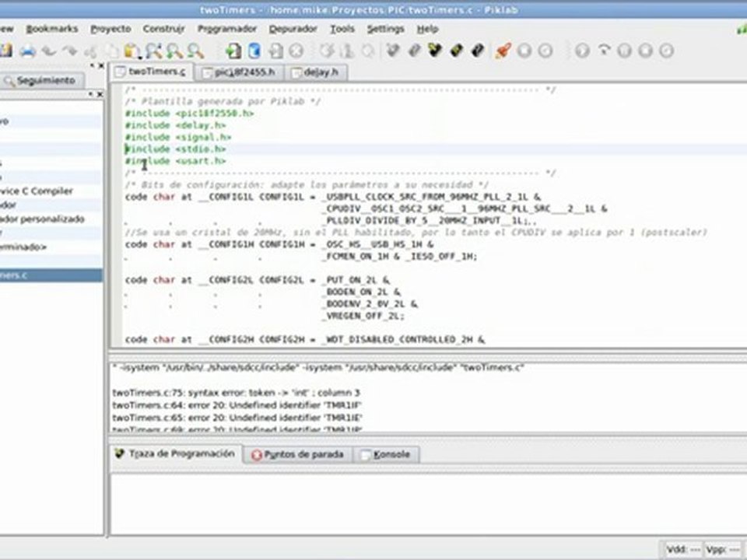
Task: Click the syntax error line 75 message
Action: tap(236, 393)
